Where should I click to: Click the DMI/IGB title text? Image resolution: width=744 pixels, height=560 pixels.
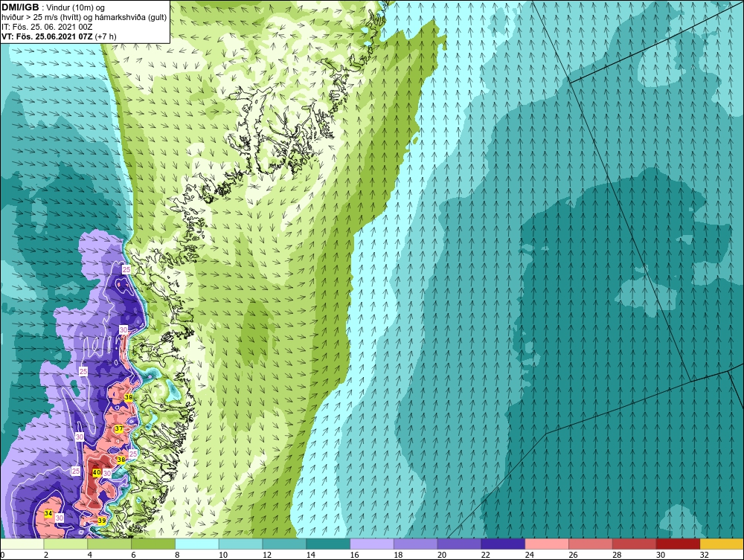[x=20, y=7]
